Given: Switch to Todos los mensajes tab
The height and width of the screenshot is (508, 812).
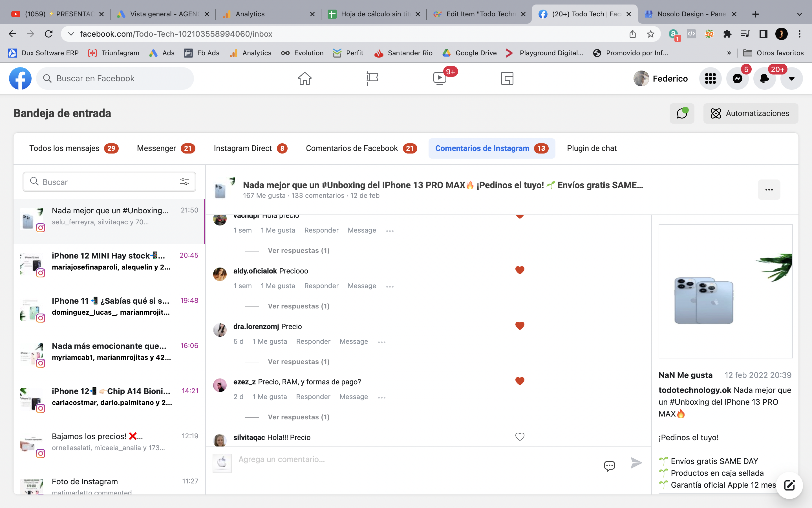Looking at the screenshot, I should click(x=74, y=148).
